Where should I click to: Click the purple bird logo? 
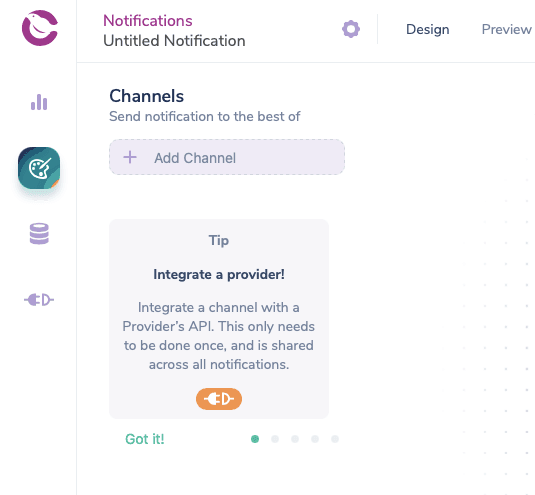[x=40, y=28]
